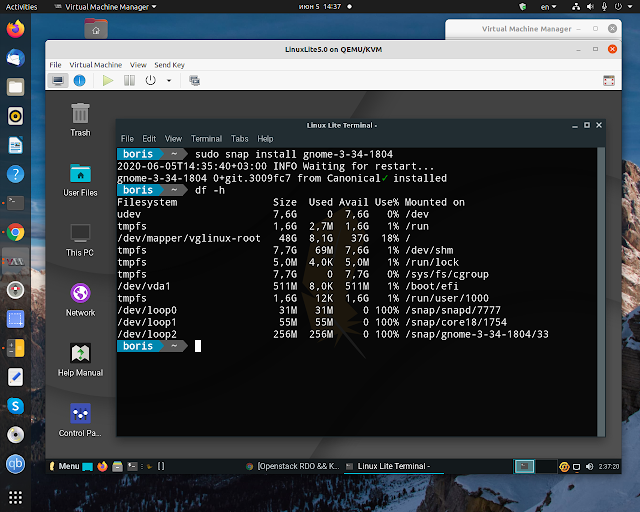Open the Activities overview
Screen dimensions: 640x512
point(21,7)
